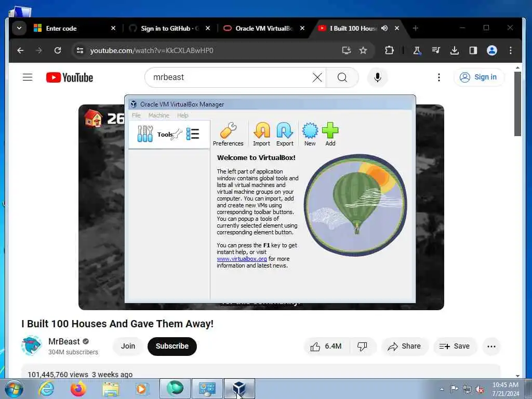Expand the tab search dropdown
Viewport: 532px width, 399px height.
click(x=19, y=28)
